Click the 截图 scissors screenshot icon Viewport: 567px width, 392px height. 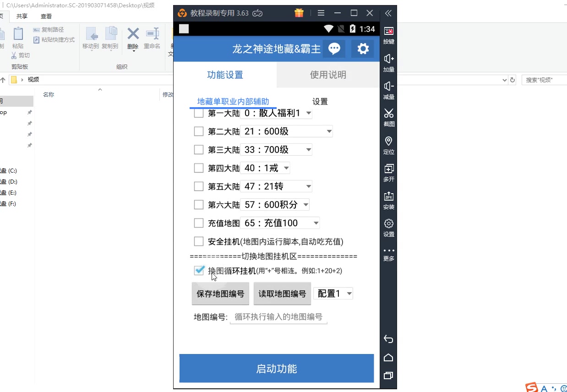point(388,113)
